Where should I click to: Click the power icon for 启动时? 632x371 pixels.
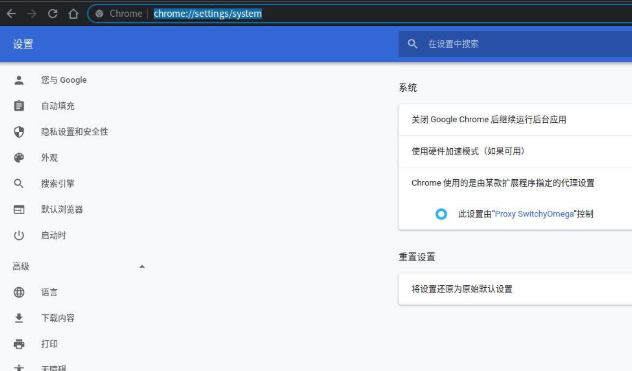pyautogui.click(x=19, y=235)
